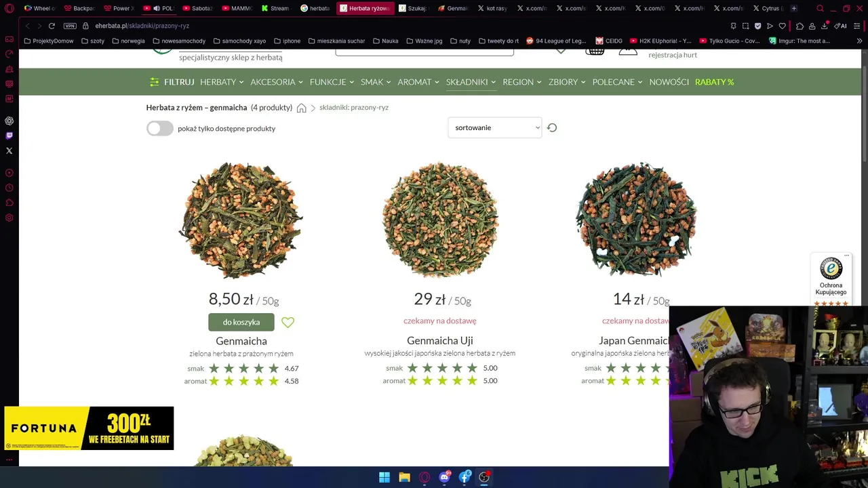Open sidebar settings gear
The height and width of the screenshot is (488, 868).
9,218
